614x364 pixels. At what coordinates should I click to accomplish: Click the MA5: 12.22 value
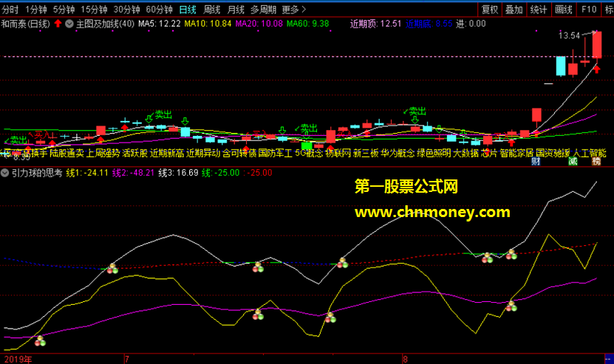pyautogui.click(x=160, y=24)
